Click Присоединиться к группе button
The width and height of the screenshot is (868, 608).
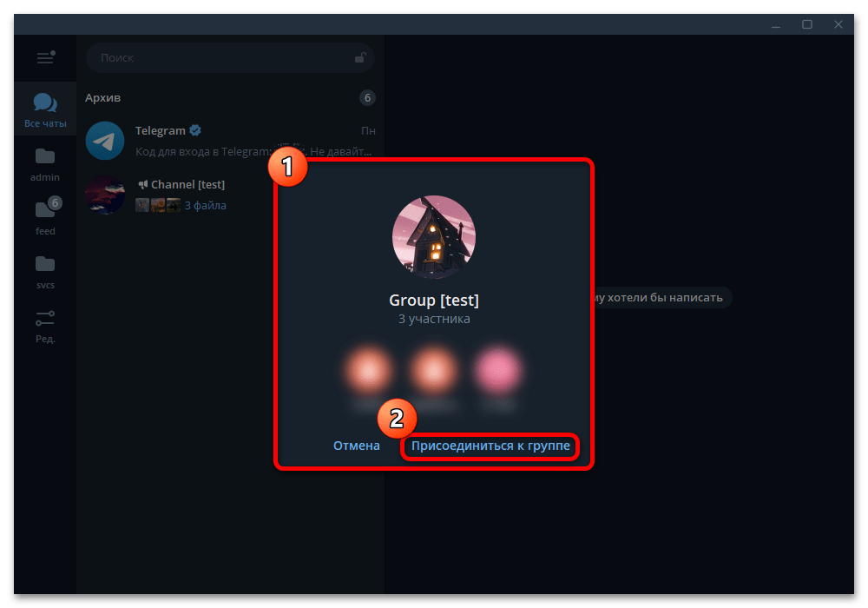coord(490,446)
